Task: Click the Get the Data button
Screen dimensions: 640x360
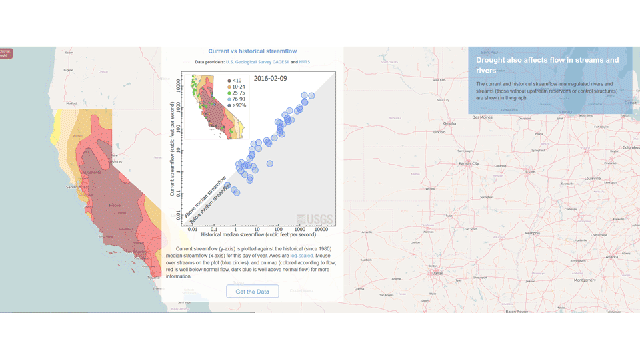Action: pyautogui.click(x=252, y=291)
